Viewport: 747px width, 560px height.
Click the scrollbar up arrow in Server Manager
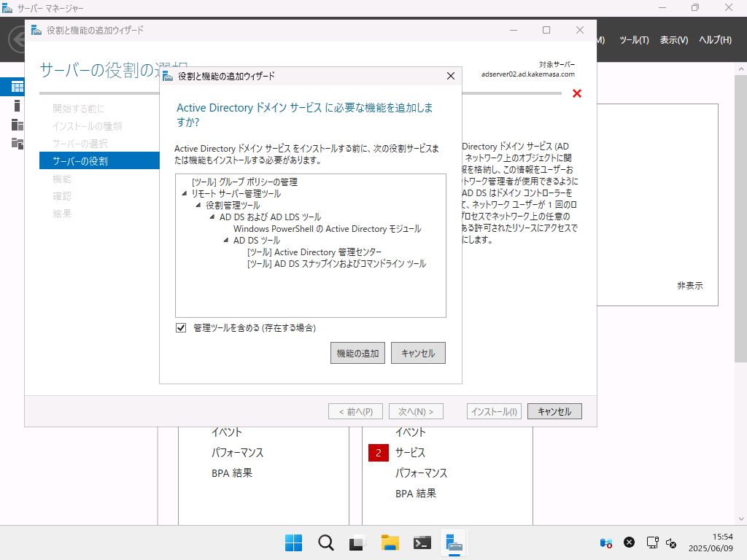(x=741, y=69)
